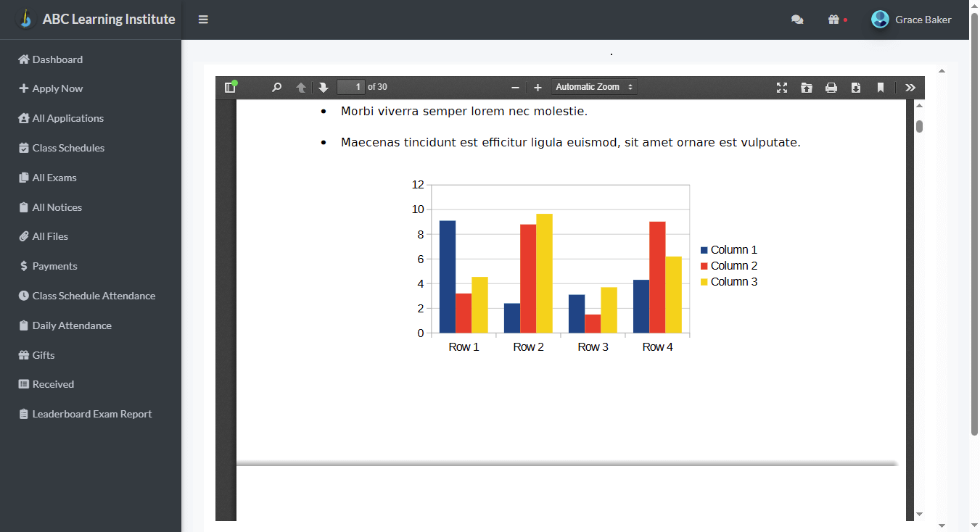Print the PDF document

(x=831, y=88)
